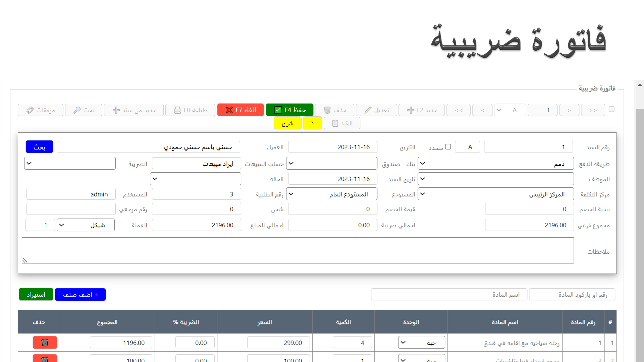Open the journal entry (القيد) button
This screenshot has height=362, width=644.
point(342,123)
